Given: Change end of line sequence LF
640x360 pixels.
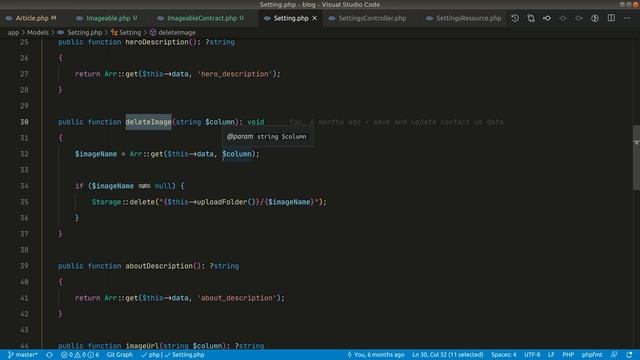Looking at the screenshot, I should pyautogui.click(x=551, y=355).
